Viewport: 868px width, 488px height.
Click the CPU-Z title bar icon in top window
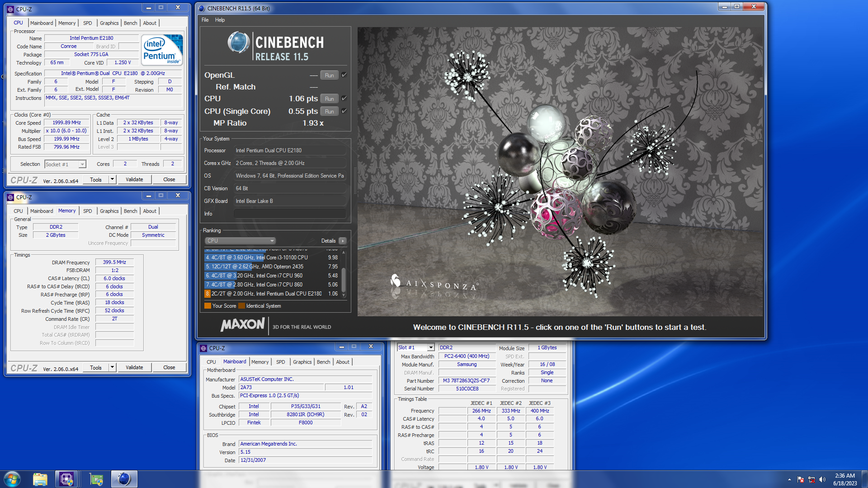pyautogui.click(x=10, y=9)
